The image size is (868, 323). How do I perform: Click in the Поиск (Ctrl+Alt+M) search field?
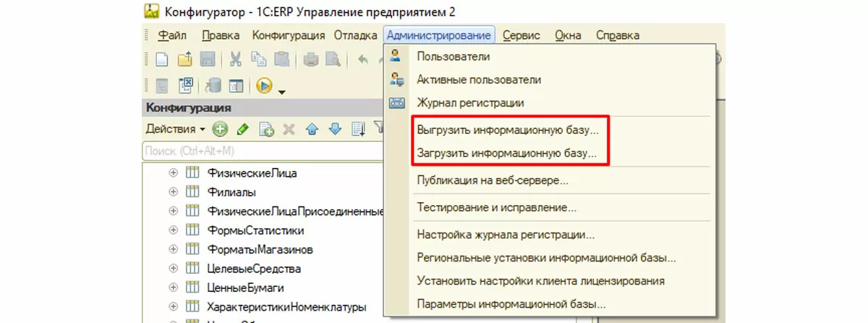click(x=263, y=151)
